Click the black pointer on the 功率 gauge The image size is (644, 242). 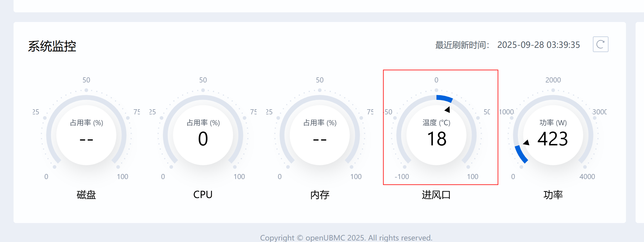pos(526,143)
